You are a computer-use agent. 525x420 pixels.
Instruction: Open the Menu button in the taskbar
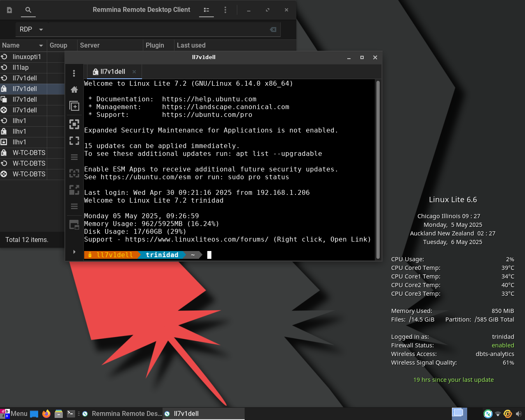tap(14, 413)
